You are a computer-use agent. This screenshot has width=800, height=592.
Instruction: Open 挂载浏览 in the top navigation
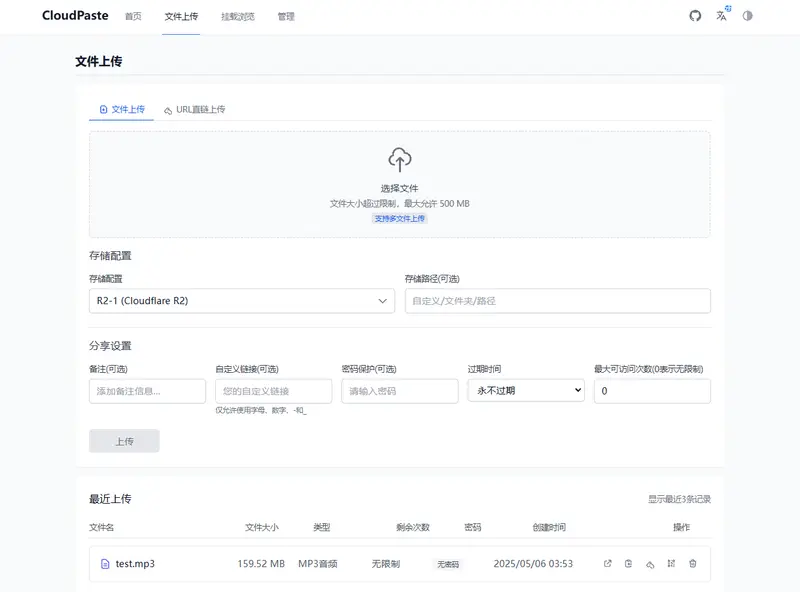point(238,17)
